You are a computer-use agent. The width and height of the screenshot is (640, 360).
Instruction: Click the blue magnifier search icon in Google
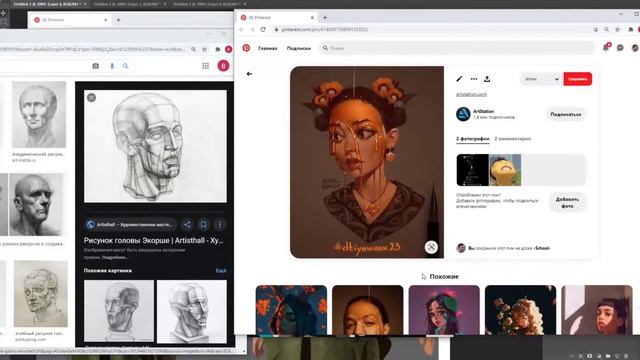click(126, 66)
